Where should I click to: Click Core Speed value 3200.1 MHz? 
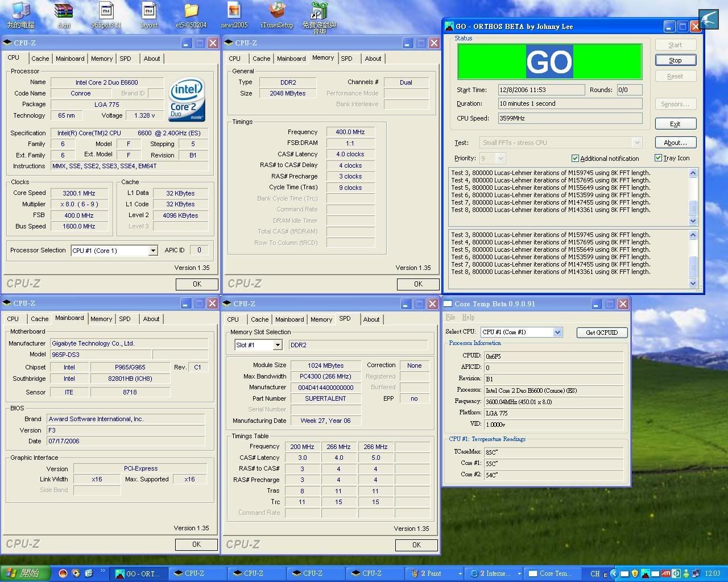[x=78, y=193]
